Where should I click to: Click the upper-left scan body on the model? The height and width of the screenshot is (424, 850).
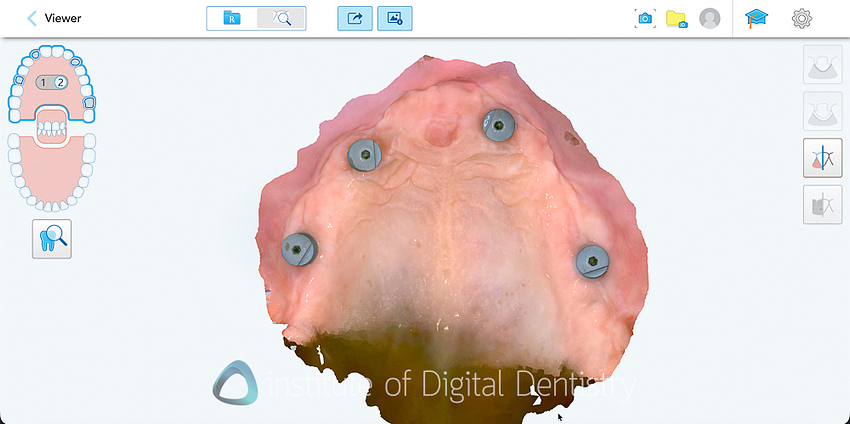pos(364,155)
